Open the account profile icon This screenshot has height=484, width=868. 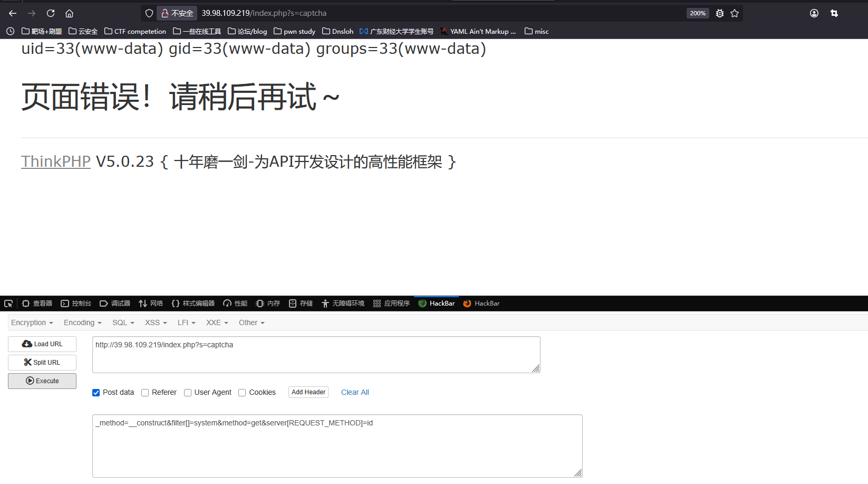point(814,13)
